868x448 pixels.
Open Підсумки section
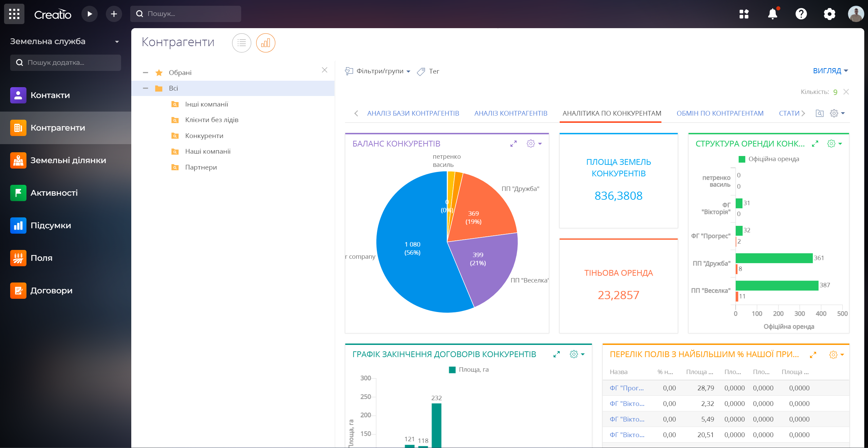coord(65,226)
